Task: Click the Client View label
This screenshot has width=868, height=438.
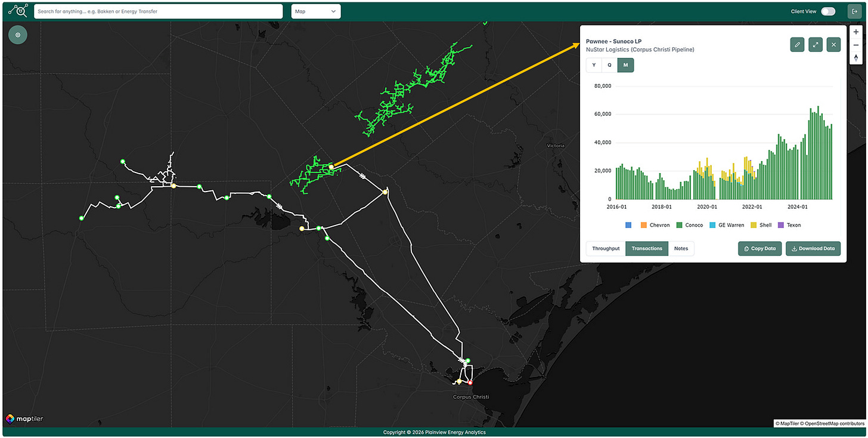Action: (803, 11)
